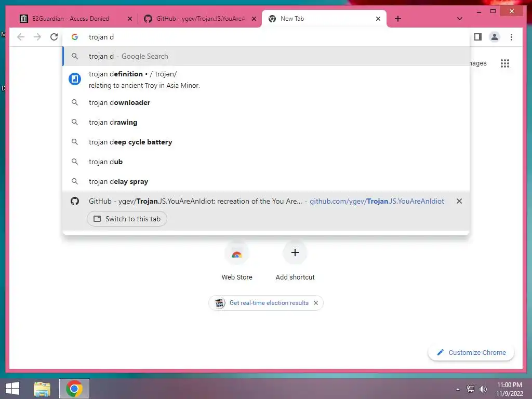Open the taskbar clock and date
The image size is (532, 399).
[x=510, y=389]
